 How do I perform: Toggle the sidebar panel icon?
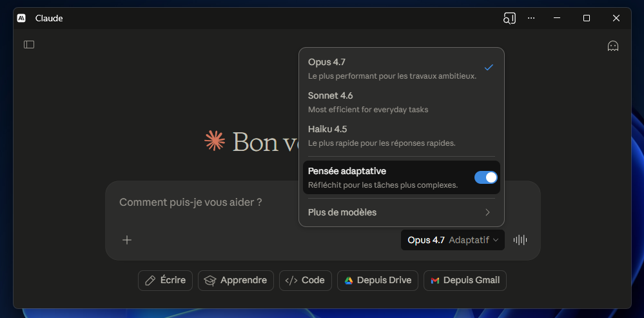point(29,45)
